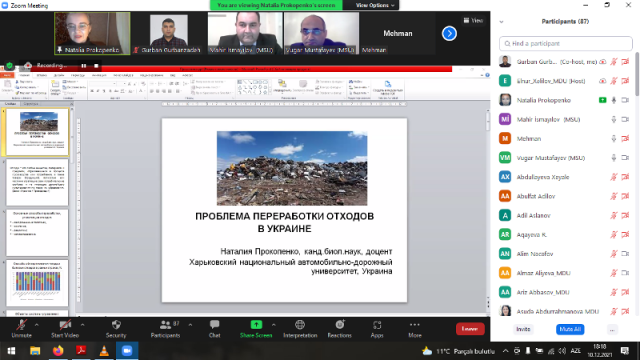Image resolution: width=640 pixels, height=360 pixels.
Task: Open VLC media player from taskbar
Action: [104, 351]
